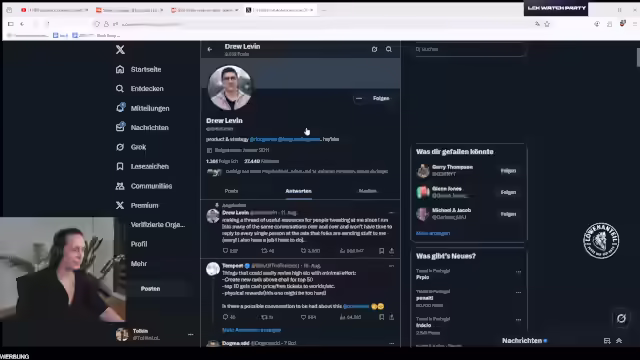Click the X logo in sidebar
Screen dimensions: 640x360
(120, 49)
